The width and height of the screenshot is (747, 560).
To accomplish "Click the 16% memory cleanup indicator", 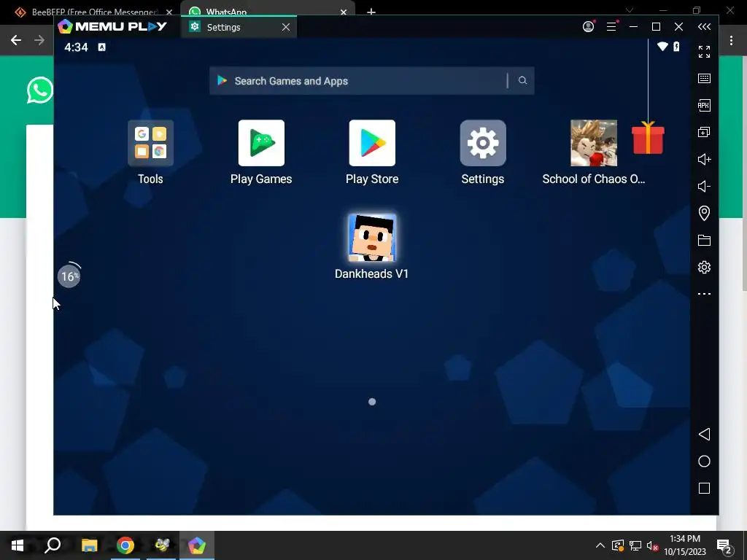I will click(x=69, y=276).
